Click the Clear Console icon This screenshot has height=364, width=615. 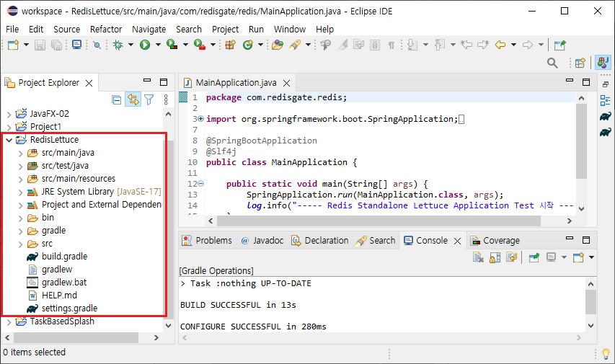click(477, 257)
